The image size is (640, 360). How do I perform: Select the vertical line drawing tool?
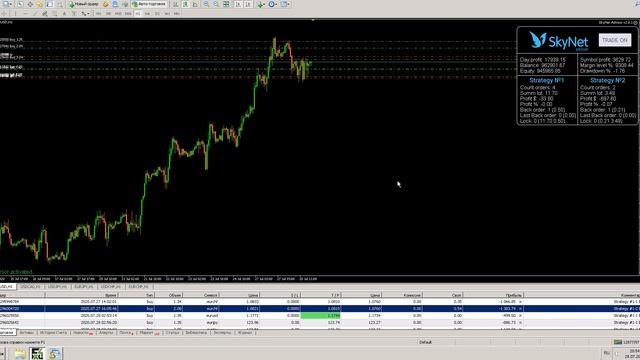pos(16,13)
